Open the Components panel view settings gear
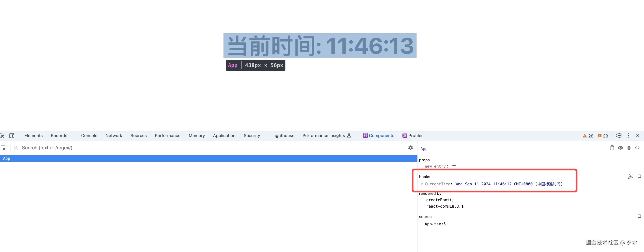 [411, 148]
